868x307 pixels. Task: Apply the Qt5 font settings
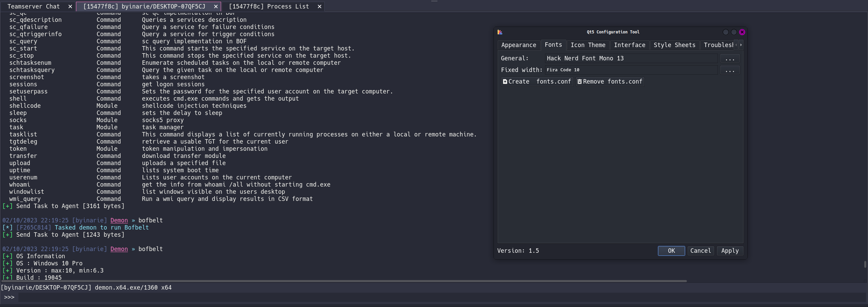tap(730, 251)
